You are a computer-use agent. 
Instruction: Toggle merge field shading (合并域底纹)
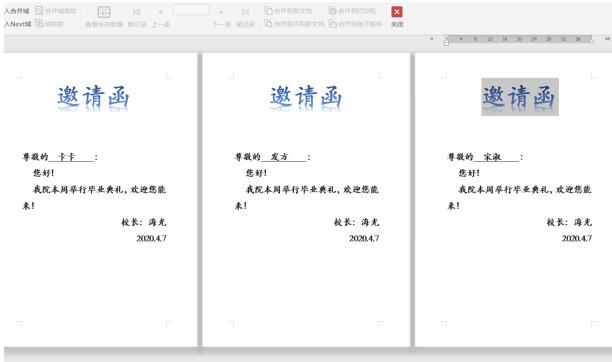click(56, 11)
